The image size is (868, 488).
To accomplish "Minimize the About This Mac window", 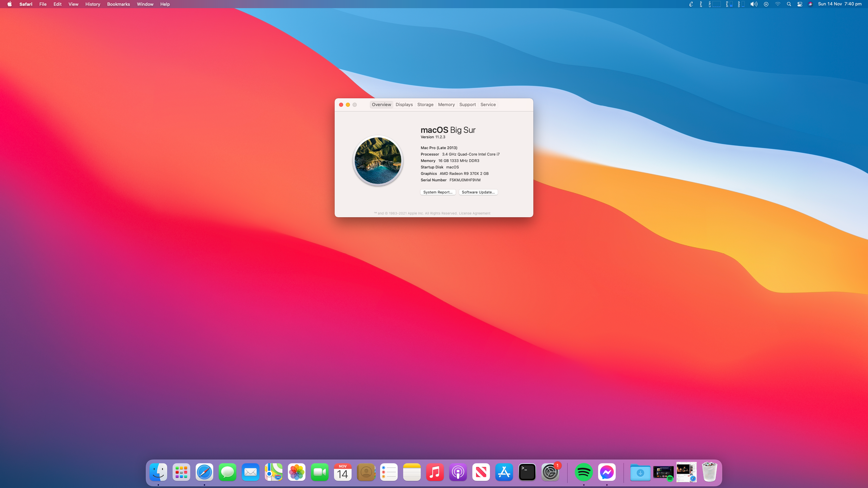I will 348,105.
